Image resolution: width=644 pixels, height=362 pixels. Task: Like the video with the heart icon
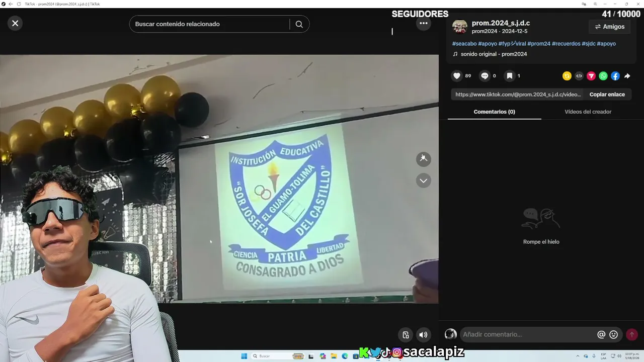(x=457, y=76)
